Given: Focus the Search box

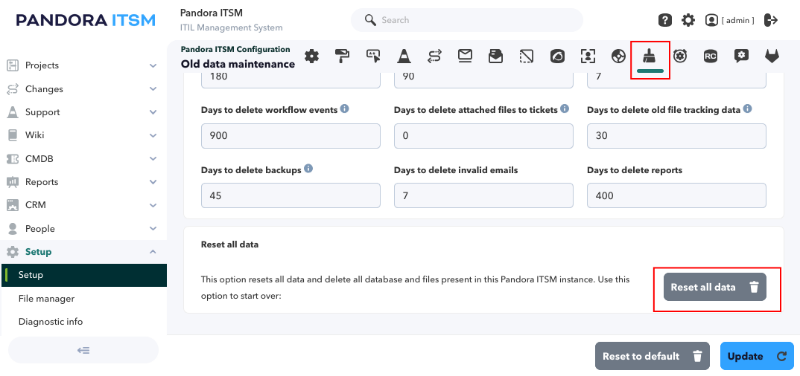Looking at the screenshot, I should (x=467, y=20).
